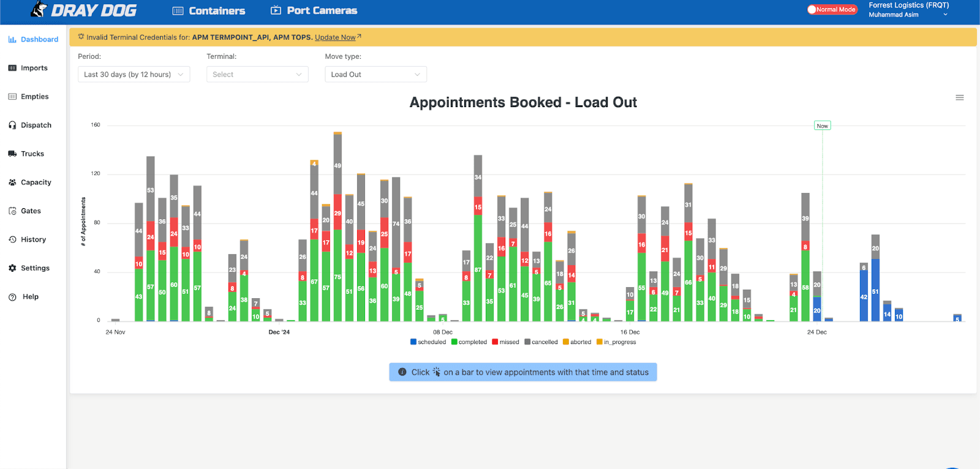Screen dimensions: 980x469
Task: Hide the completed series via legend
Action: (x=469, y=342)
